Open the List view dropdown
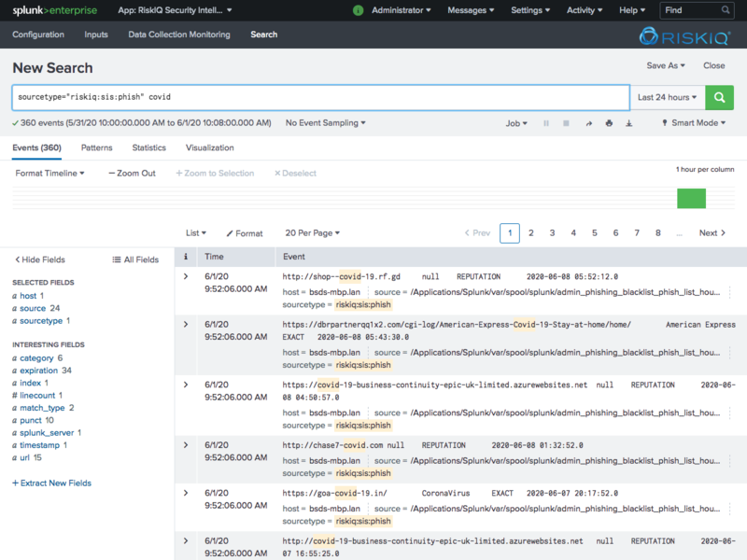 (x=196, y=232)
